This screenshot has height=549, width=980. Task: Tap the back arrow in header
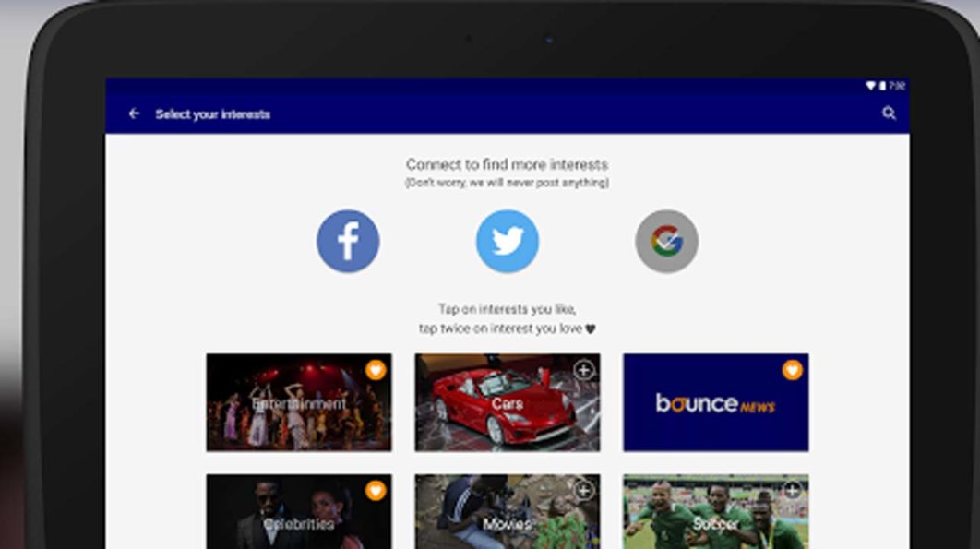134,113
